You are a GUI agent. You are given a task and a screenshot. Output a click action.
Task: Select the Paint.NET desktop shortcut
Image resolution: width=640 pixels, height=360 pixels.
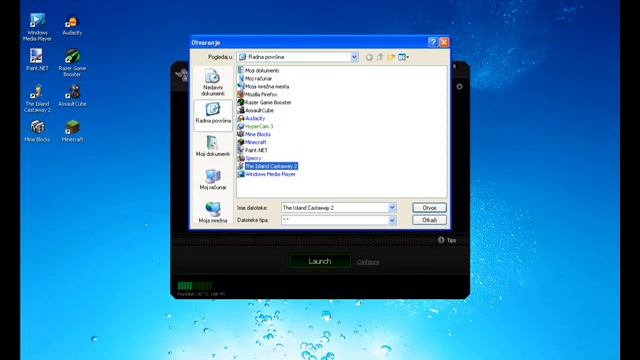pyautogui.click(x=37, y=60)
